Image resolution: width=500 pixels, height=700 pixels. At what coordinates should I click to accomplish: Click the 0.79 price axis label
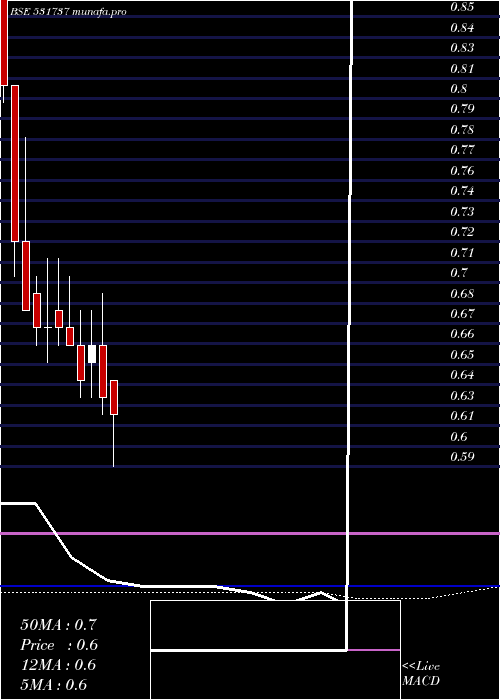pyautogui.click(x=462, y=109)
